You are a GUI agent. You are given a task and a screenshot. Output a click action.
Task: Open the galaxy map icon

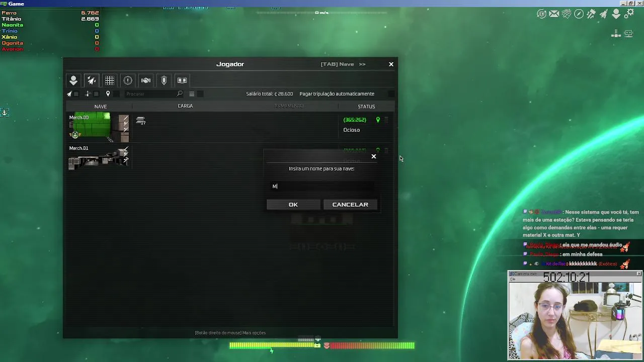click(x=567, y=14)
